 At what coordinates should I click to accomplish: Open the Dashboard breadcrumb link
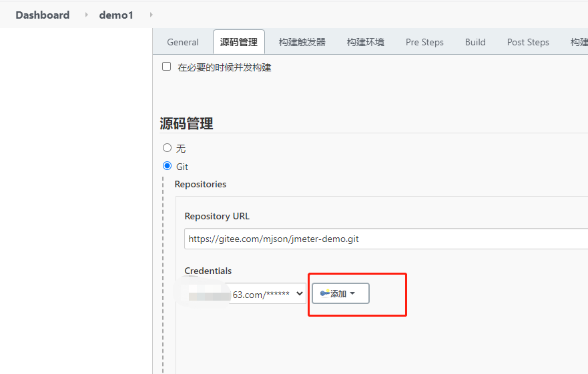click(42, 15)
